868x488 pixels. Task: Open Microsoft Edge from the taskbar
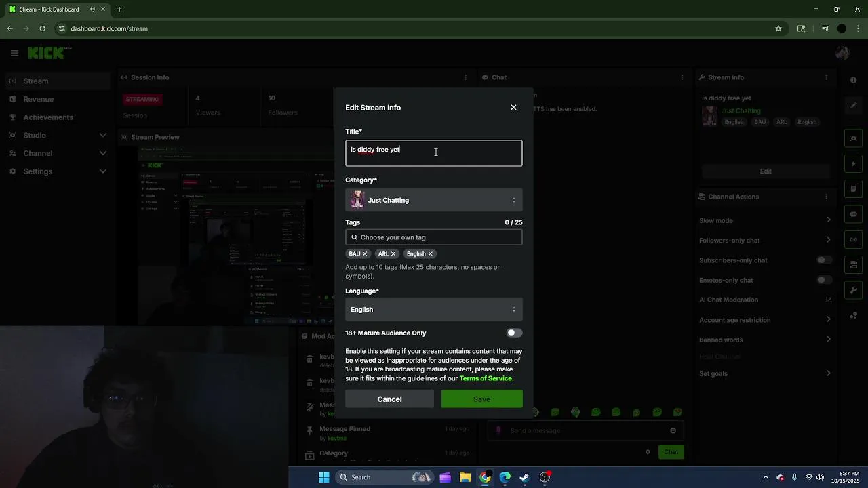(505, 477)
